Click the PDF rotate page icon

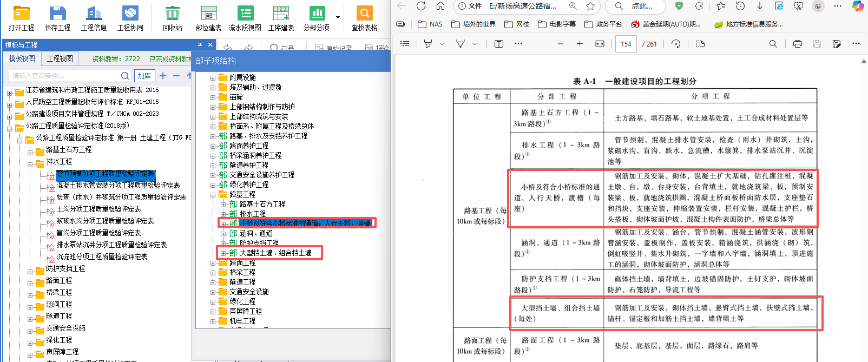coord(676,44)
